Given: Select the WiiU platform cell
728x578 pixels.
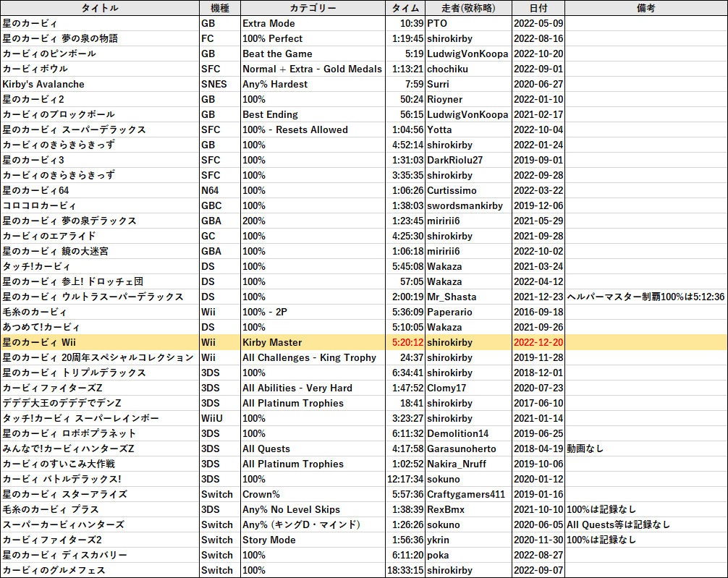Looking at the screenshot, I should click(220, 418).
